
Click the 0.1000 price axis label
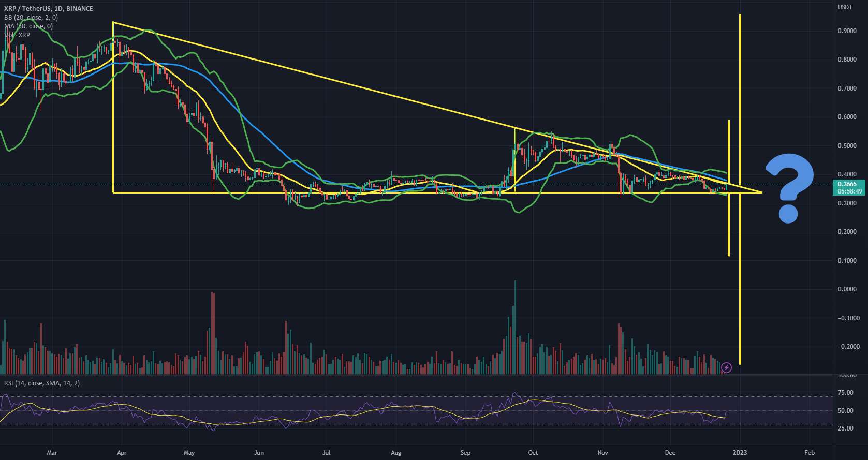pos(847,261)
